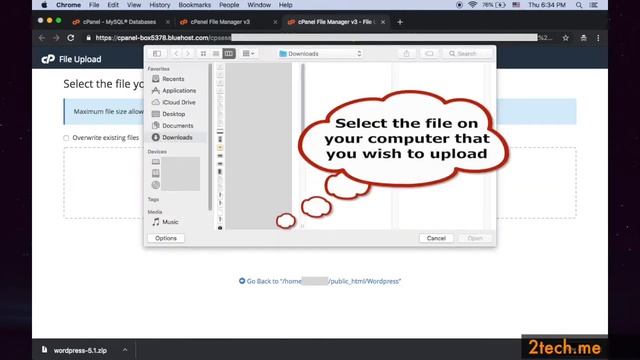Viewport: 640px width, 360px height.
Task: Click the site security lock icon
Action: 89,38
